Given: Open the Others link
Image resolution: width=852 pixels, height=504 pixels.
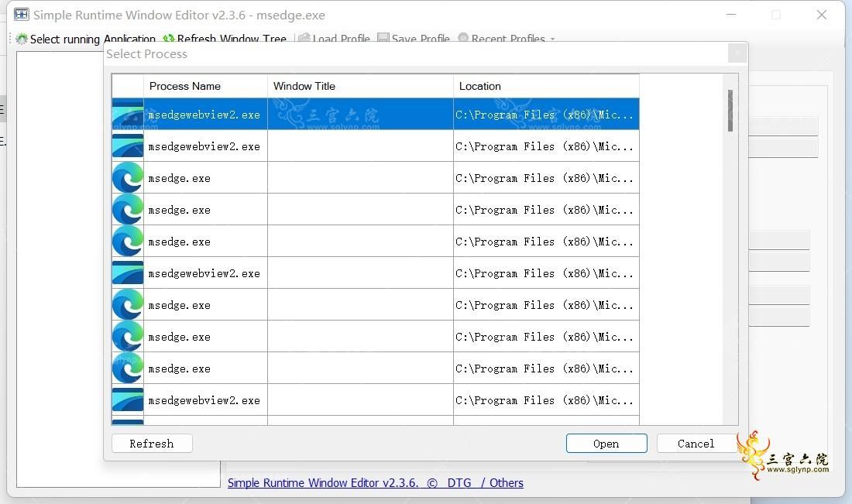Looking at the screenshot, I should 506,483.
